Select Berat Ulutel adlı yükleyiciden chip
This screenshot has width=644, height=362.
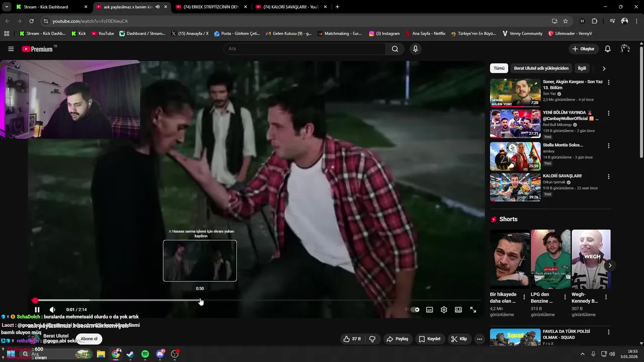point(541,68)
